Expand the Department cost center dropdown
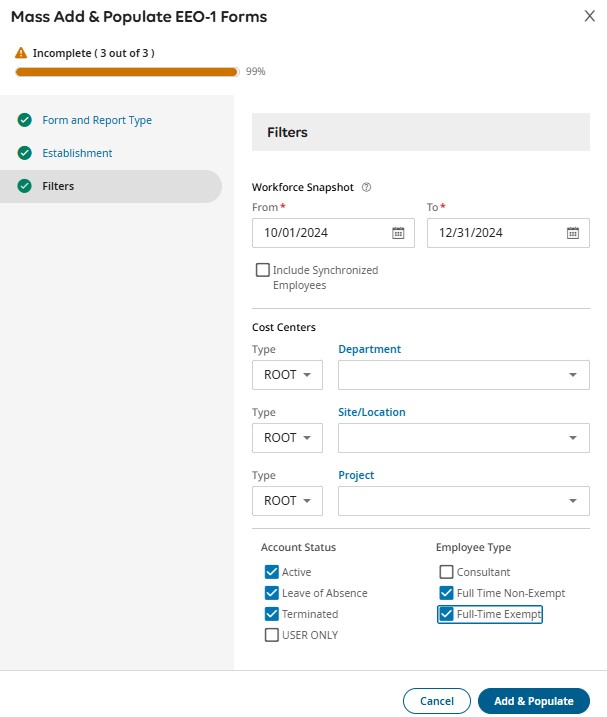The height and width of the screenshot is (717, 607). click(x=464, y=375)
